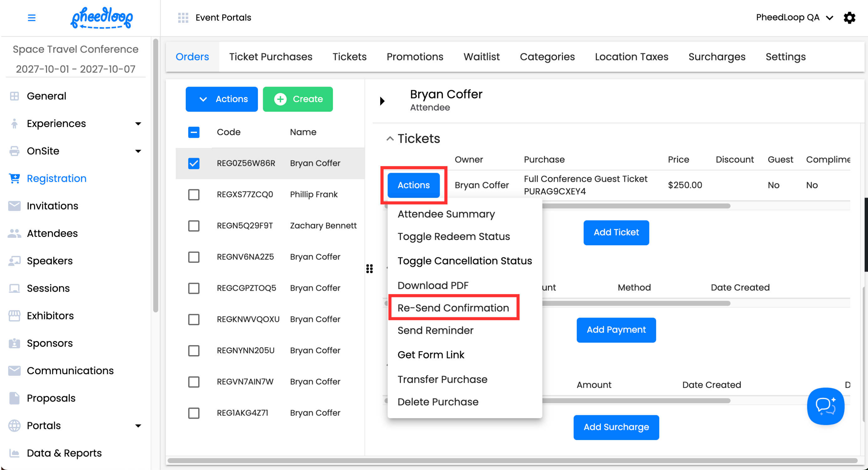Image resolution: width=868 pixels, height=470 pixels.
Task: Collapse the Tickets section chevron
Action: 390,139
